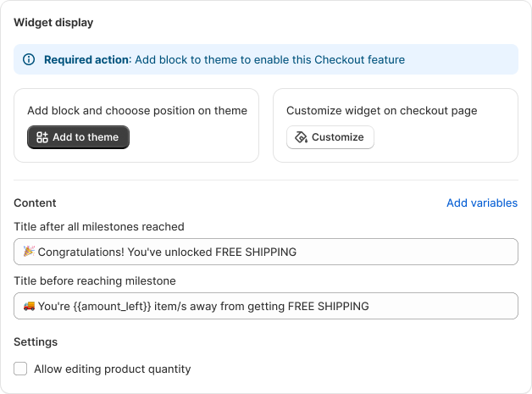This screenshot has height=394, width=532.
Task: Click the Add to theme button
Action: click(x=79, y=137)
